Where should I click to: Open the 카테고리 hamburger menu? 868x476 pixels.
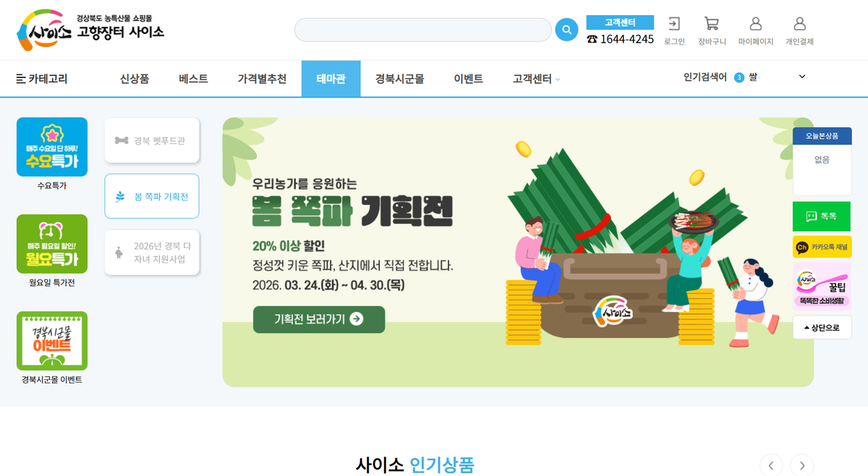click(42, 79)
